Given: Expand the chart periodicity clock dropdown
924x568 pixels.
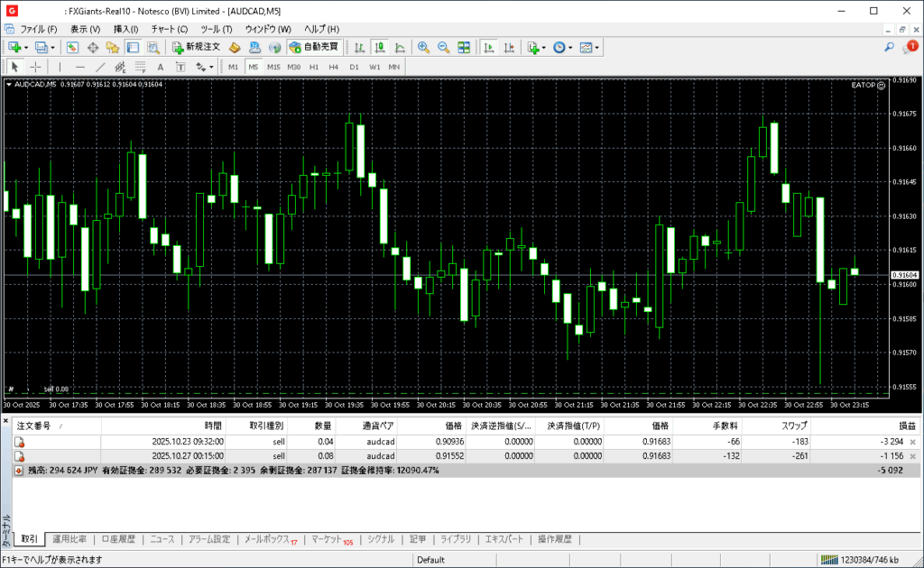Looking at the screenshot, I should tap(571, 47).
